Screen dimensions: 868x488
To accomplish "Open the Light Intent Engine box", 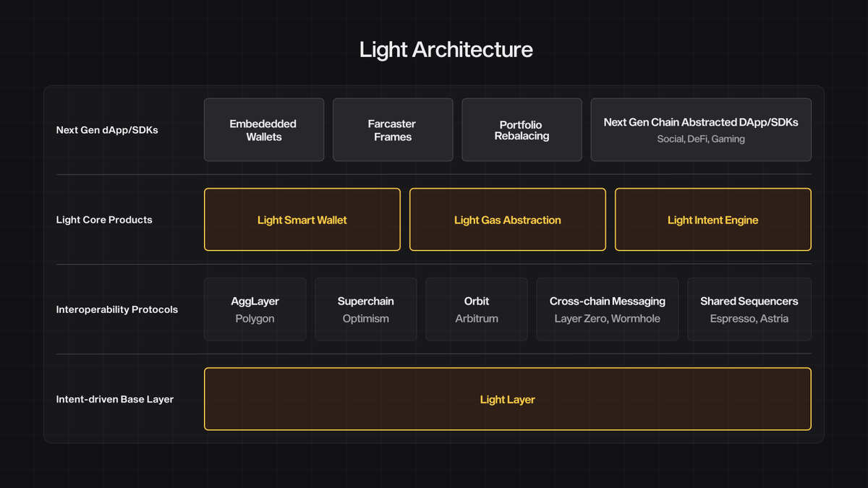I will point(712,220).
